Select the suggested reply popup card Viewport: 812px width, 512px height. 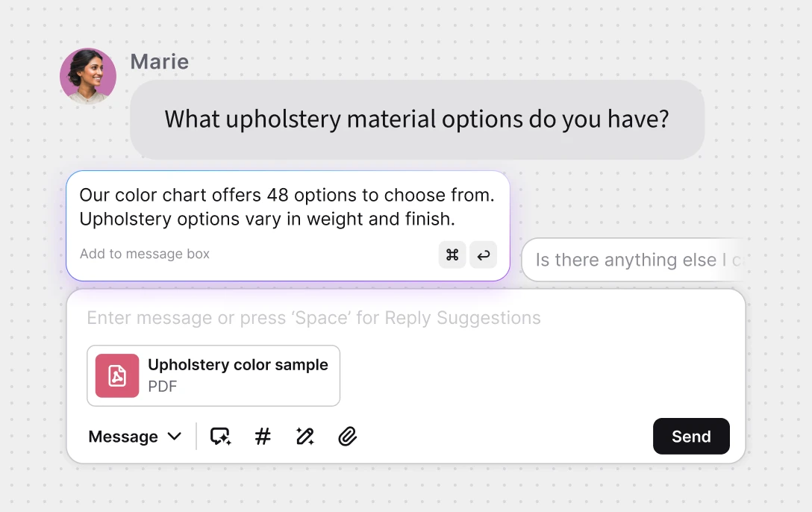[288, 225]
